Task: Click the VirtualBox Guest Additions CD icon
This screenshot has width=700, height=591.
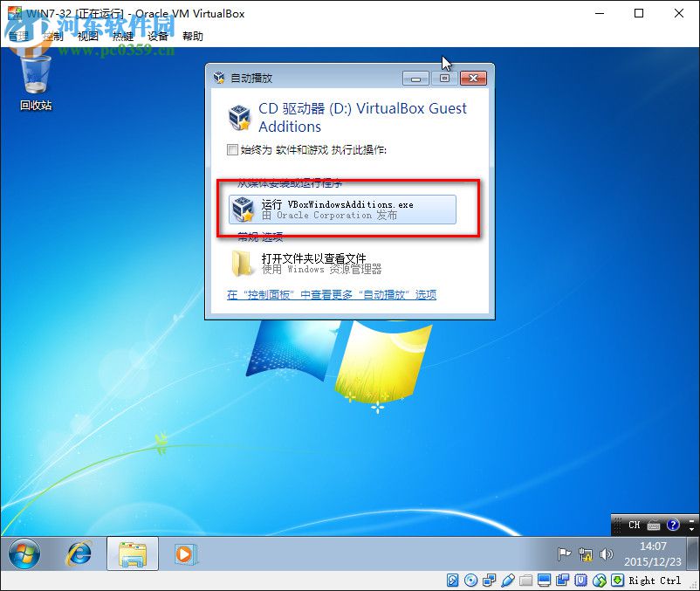Action: tap(239, 118)
